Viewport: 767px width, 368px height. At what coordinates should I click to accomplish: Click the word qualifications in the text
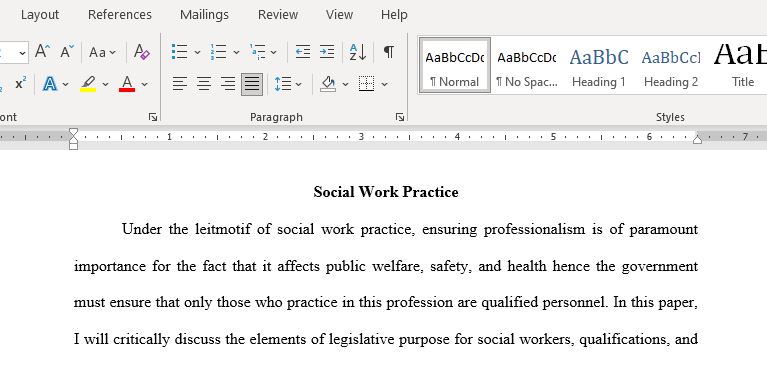(x=623, y=339)
